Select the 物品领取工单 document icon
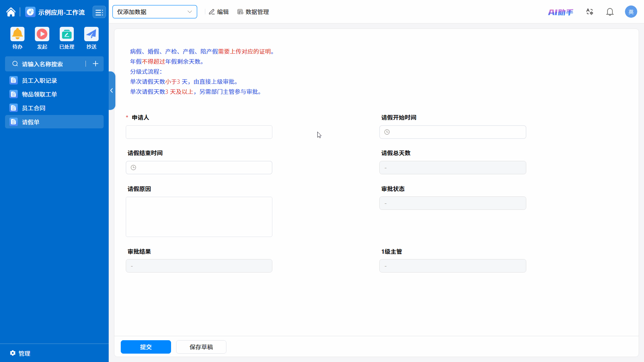644x362 pixels. 13,94
